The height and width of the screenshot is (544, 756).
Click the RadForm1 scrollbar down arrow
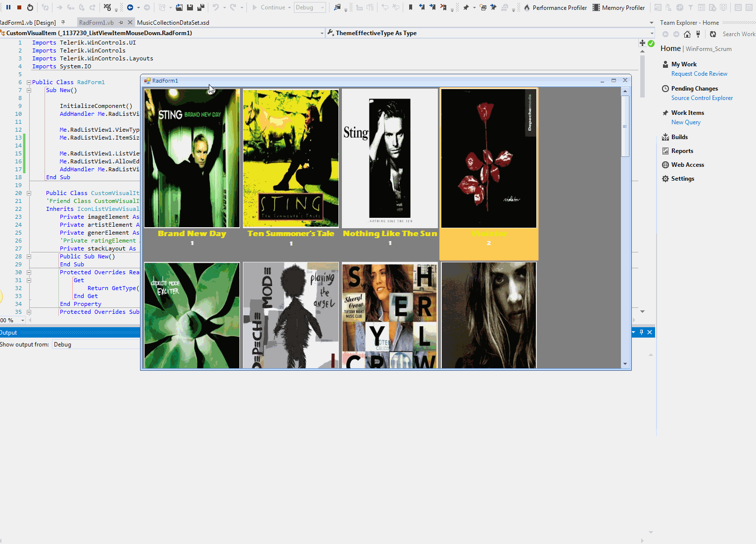pyautogui.click(x=625, y=364)
